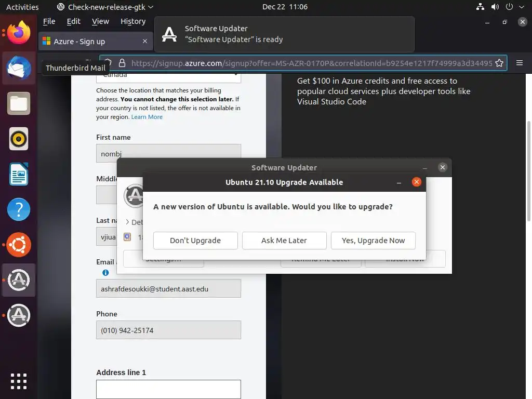Click Yes, Upgrade Now button

[373, 241]
